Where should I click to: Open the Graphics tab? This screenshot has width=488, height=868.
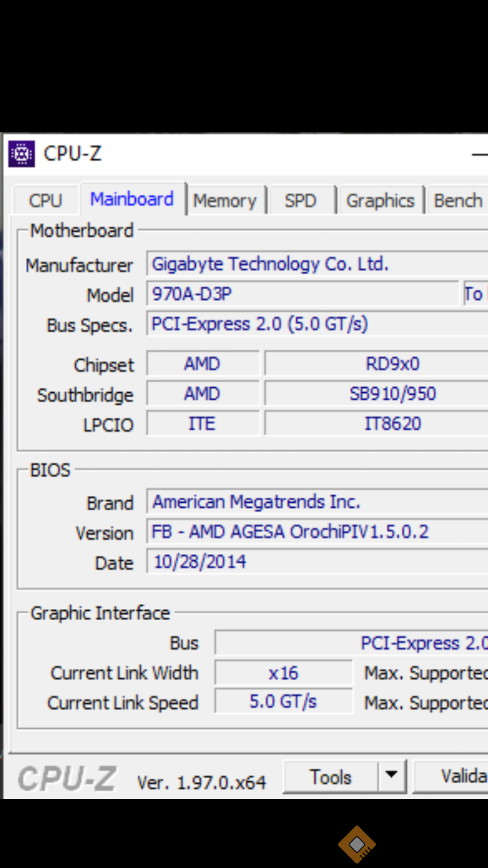pyautogui.click(x=380, y=200)
